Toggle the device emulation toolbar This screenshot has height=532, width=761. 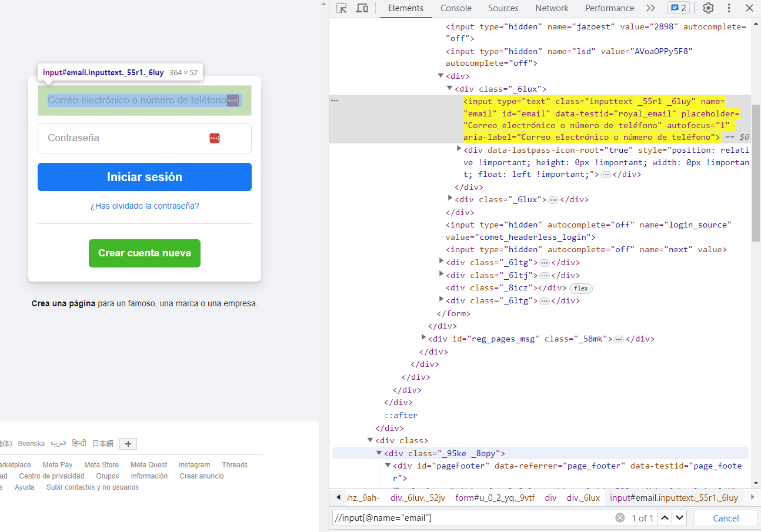coord(362,8)
